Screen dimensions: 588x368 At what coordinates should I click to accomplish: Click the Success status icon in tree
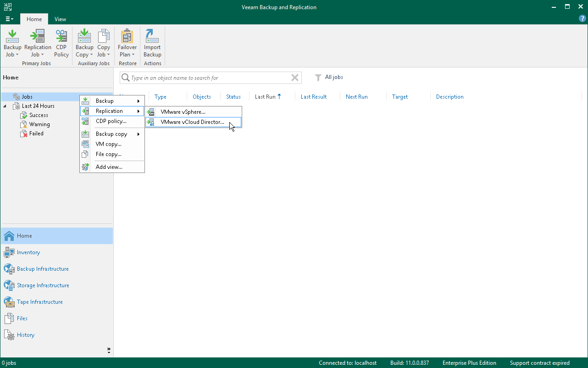24,115
